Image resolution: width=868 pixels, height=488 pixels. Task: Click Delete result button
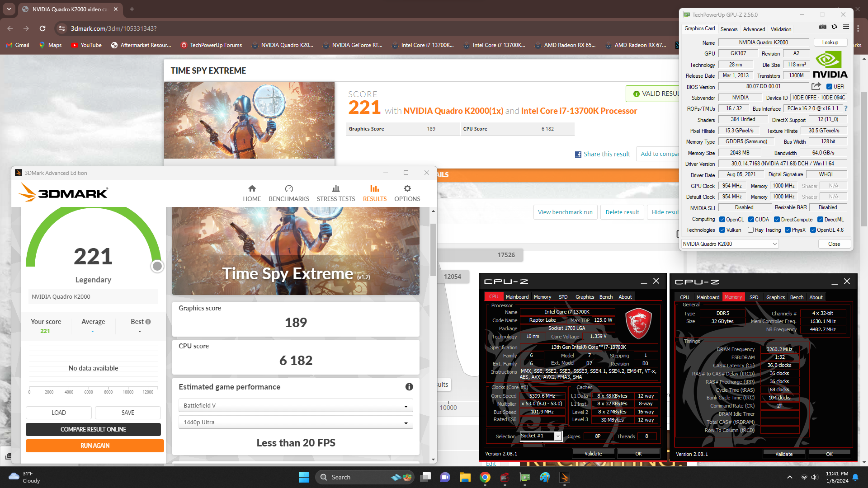[x=622, y=212]
